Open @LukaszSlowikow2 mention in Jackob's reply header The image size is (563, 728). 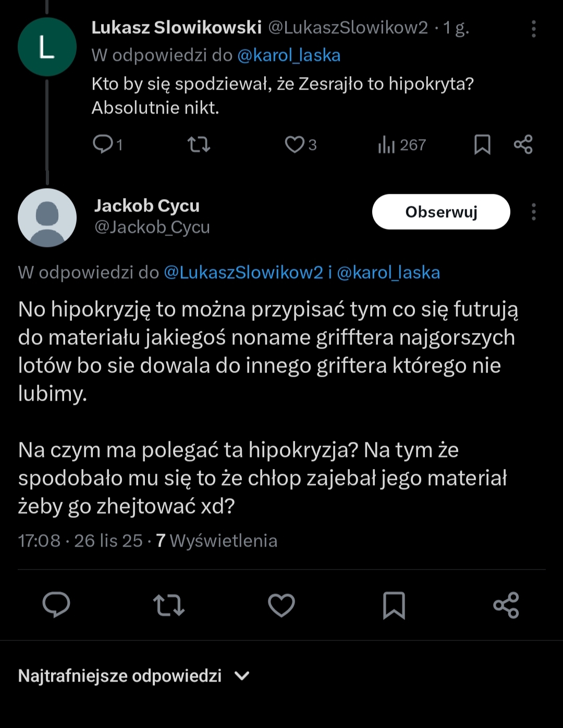pos(243,273)
